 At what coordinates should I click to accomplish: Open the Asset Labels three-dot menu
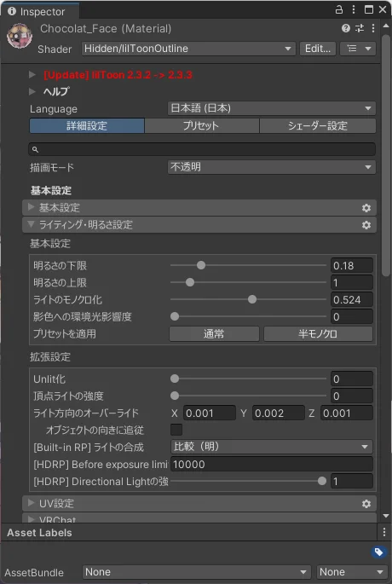coord(384,531)
